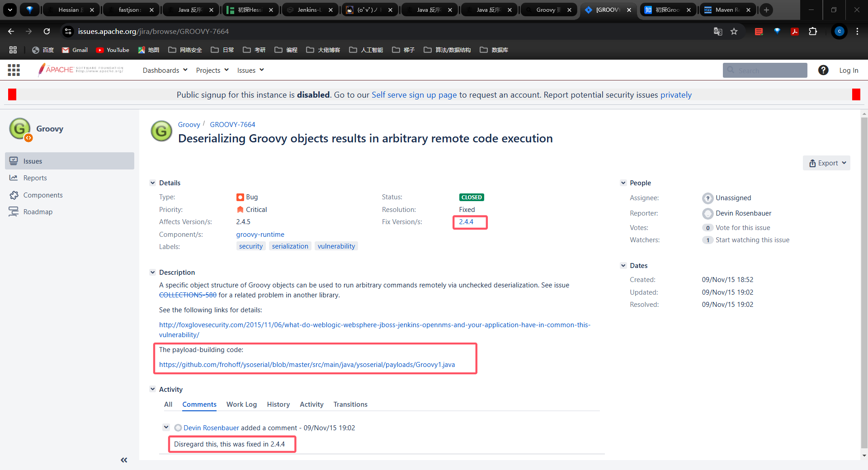Collapse the Activity section
The width and height of the screenshot is (868, 470).
(x=152, y=390)
